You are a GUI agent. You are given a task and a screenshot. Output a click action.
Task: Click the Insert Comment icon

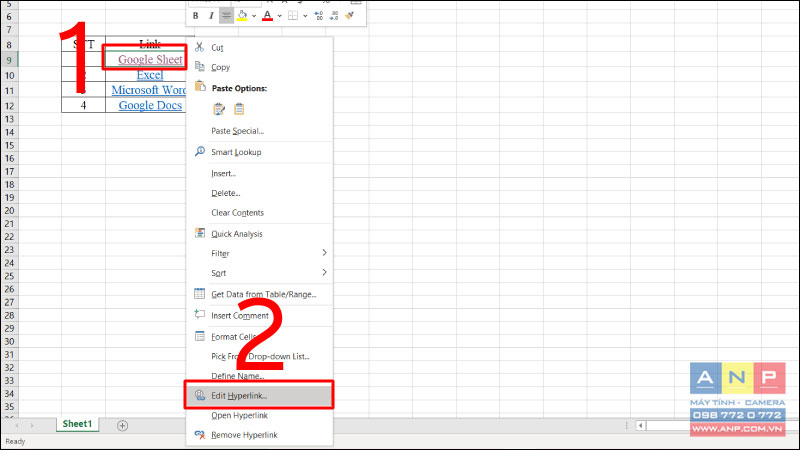tap(199, 315)
